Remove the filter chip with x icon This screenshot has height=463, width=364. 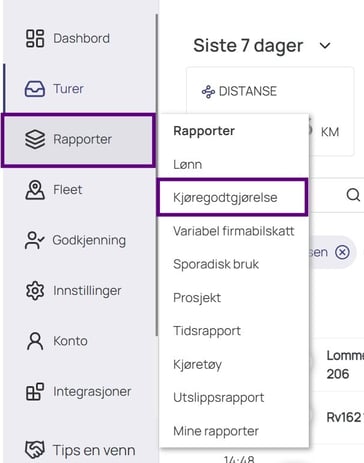coord(342,252)
